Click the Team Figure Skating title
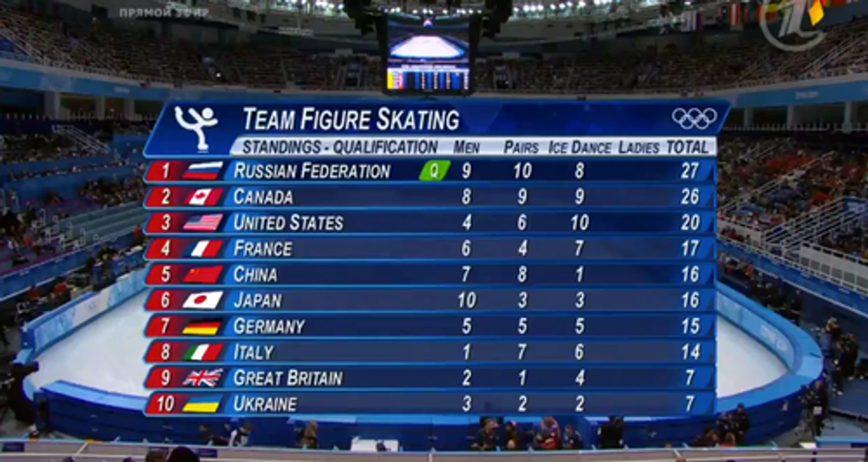 click(351, 120)
